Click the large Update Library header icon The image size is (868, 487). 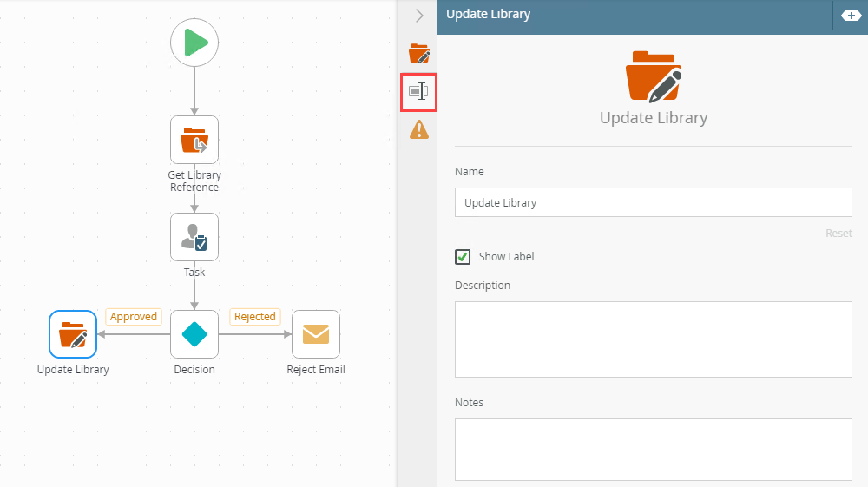click(654, 76)
